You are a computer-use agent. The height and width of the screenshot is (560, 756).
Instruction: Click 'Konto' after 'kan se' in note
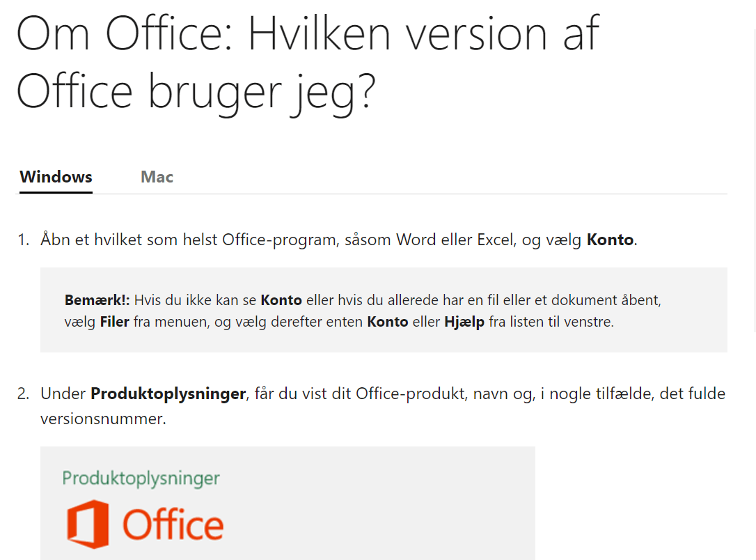281,300
